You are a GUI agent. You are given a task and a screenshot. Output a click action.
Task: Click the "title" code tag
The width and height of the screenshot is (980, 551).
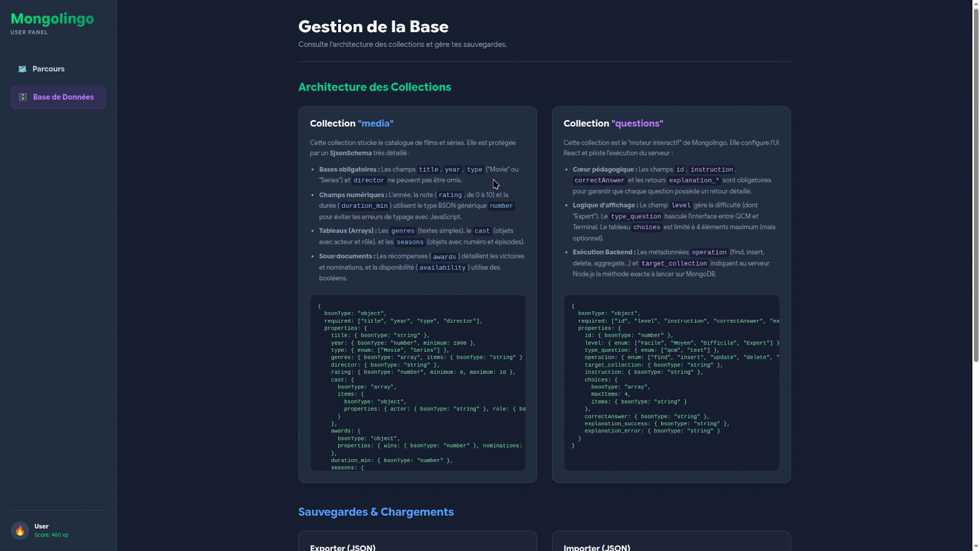click(428, 170)
